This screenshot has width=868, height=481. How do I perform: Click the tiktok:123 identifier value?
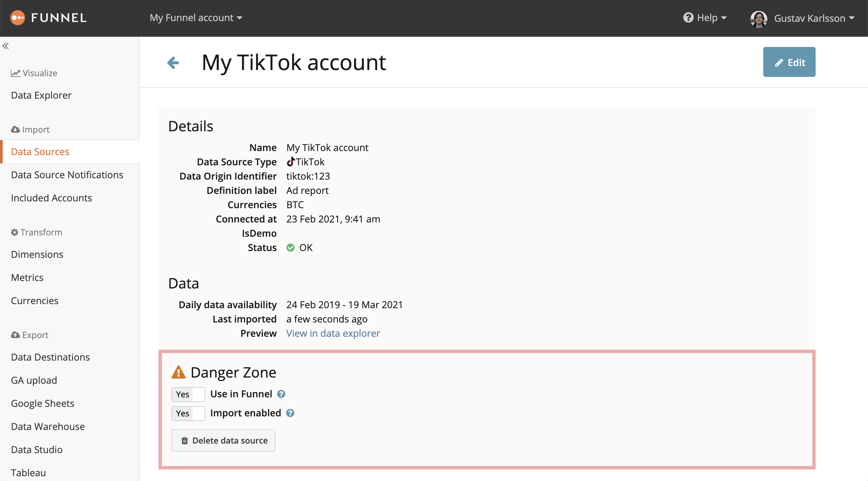pos(308,176)
